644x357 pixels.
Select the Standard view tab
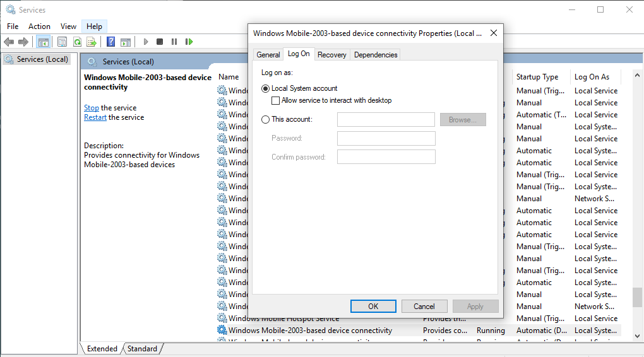[142, 348]
